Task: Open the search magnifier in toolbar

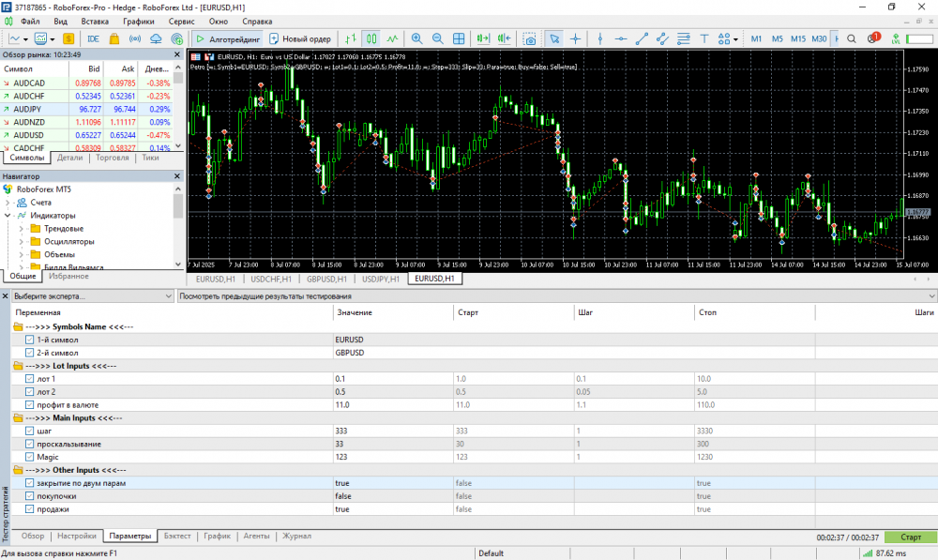Action: pos(852,38)
